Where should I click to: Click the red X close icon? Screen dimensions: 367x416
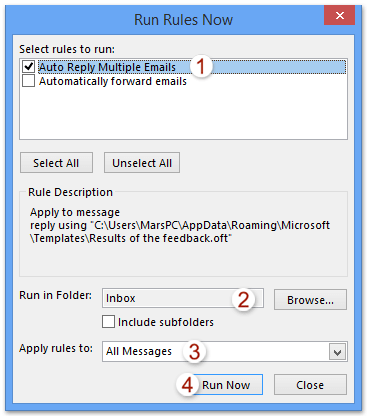tap(339, 15)
